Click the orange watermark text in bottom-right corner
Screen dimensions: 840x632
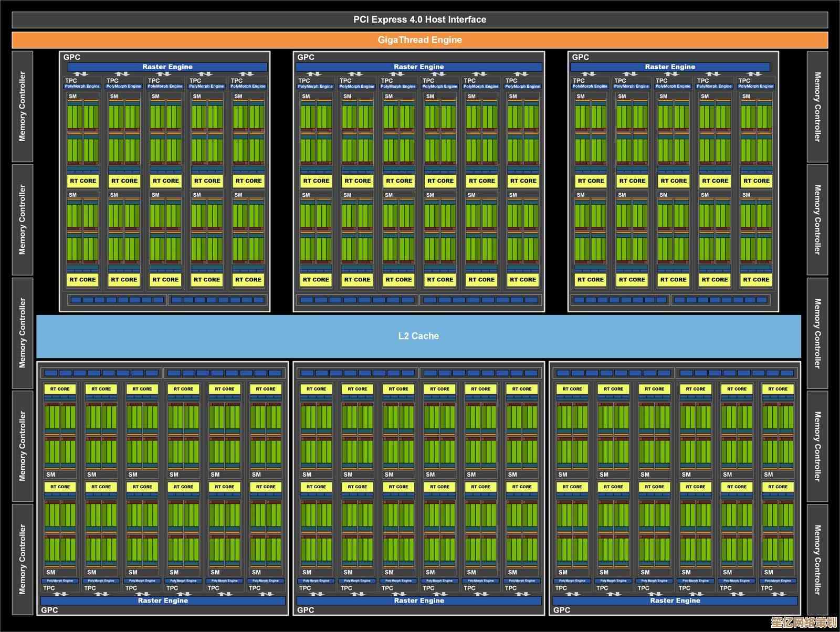pos(803,623)
